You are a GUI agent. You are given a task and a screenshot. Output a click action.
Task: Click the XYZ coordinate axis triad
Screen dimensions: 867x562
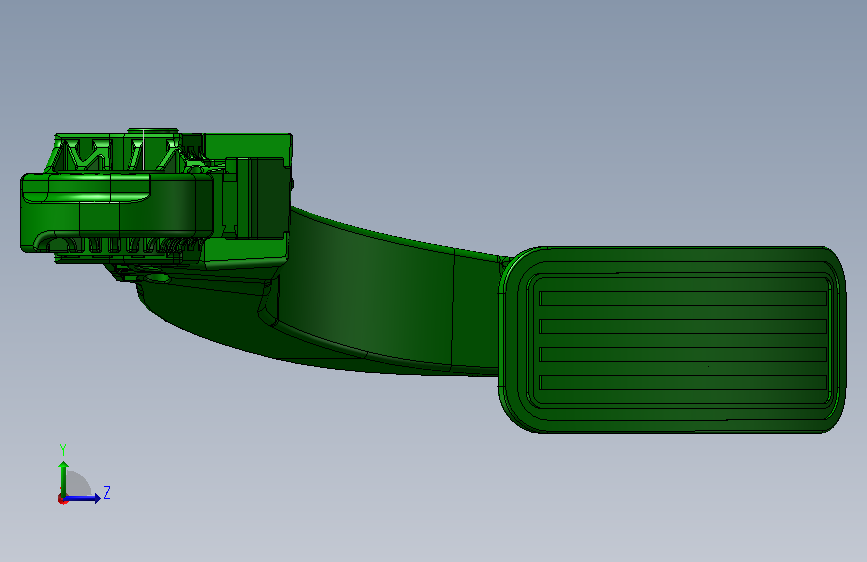[x=84, y=475]
